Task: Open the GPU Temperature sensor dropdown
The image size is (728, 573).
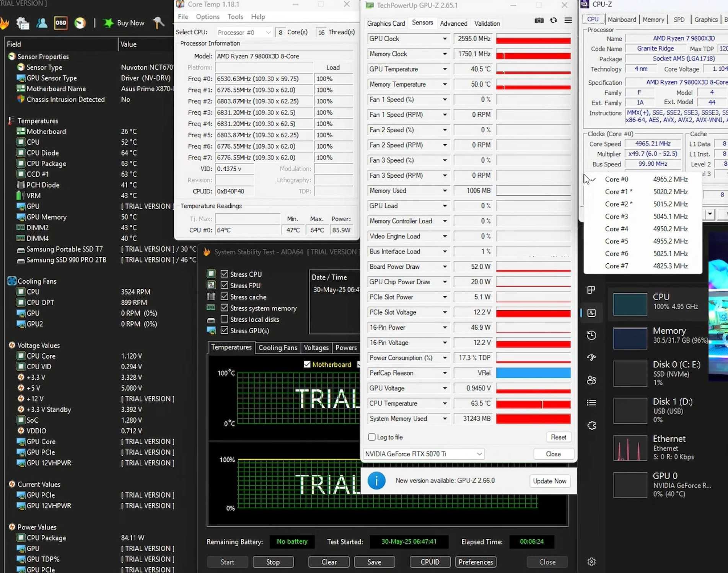Action: tap(445, 69)
